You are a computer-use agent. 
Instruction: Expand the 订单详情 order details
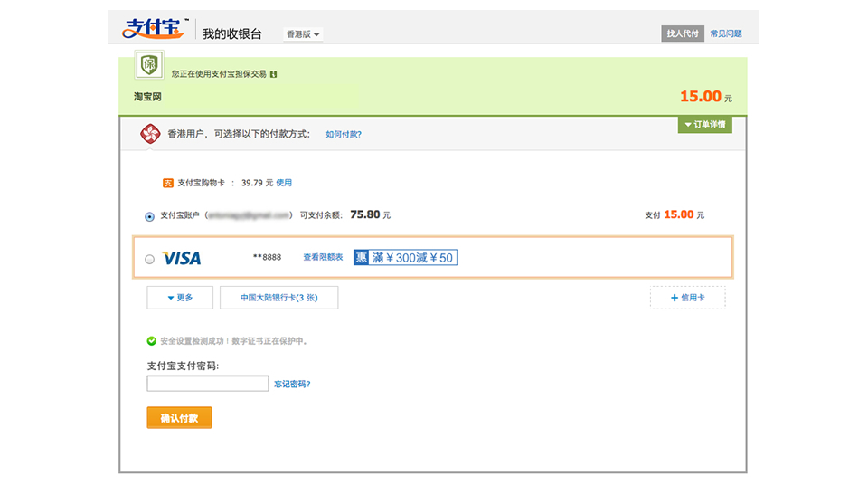pyautogui.click(x=704, y=125)
